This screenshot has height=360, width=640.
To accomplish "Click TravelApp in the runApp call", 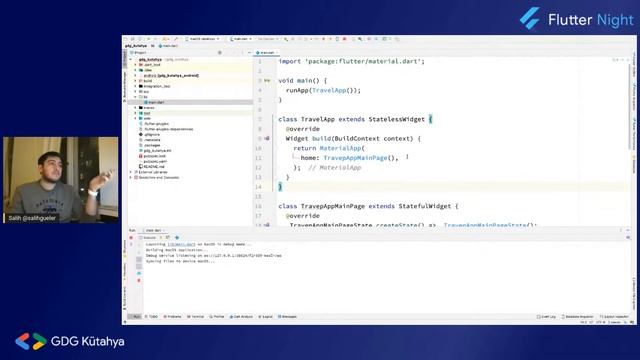I will 329,90.
